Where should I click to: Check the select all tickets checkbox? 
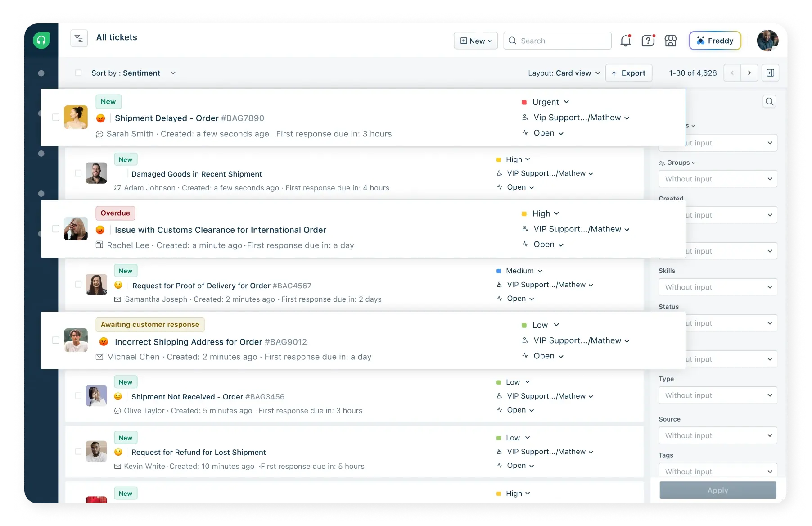78,73
